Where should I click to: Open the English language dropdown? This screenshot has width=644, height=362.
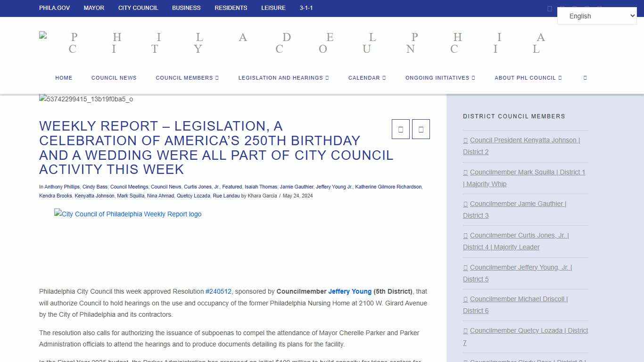(597, 16)
